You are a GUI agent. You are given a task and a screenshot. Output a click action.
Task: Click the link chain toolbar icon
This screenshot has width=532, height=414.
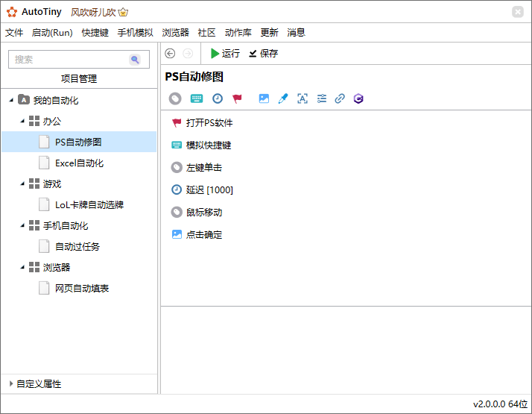coord(340,98)
